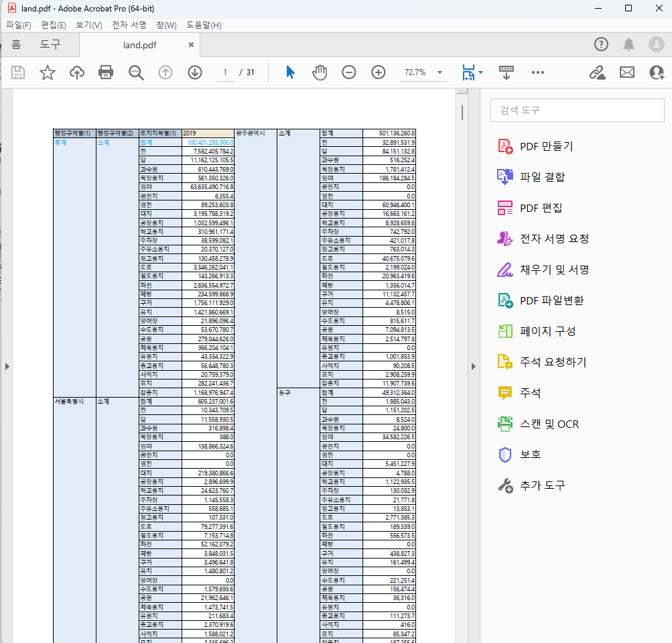Share a link to the file
Viewport: 672px width, 643px height.
598,72
